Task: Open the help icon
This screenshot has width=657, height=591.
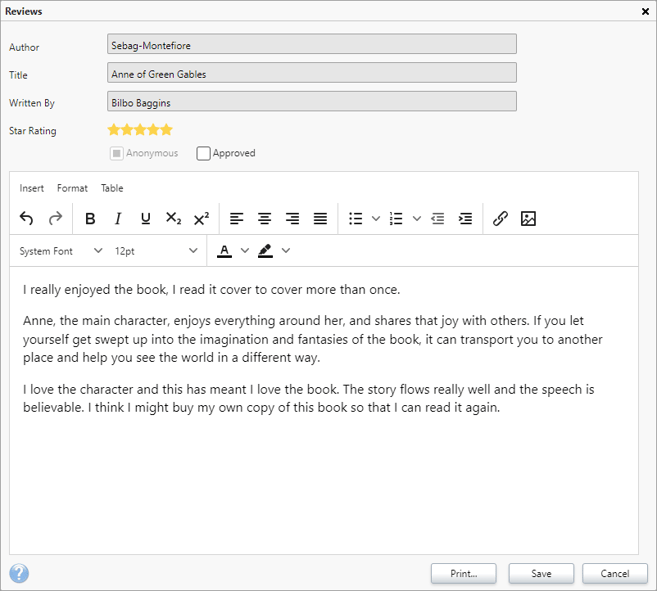Action: tap(19, 573)
